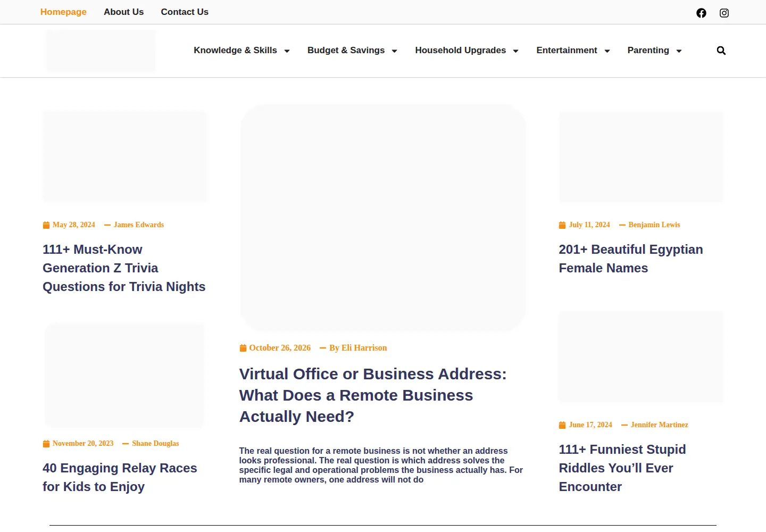This screenshot has height=532, width=766.
Task: Open the Generation Z Trivia Questions article
Action: [124, 268]
